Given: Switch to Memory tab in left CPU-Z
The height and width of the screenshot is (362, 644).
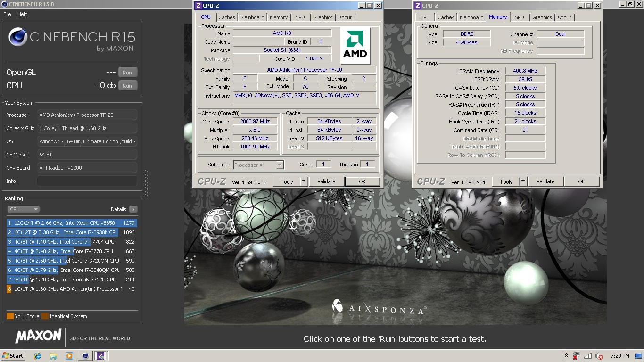Looking at the screenshot, I should (279, 17).
